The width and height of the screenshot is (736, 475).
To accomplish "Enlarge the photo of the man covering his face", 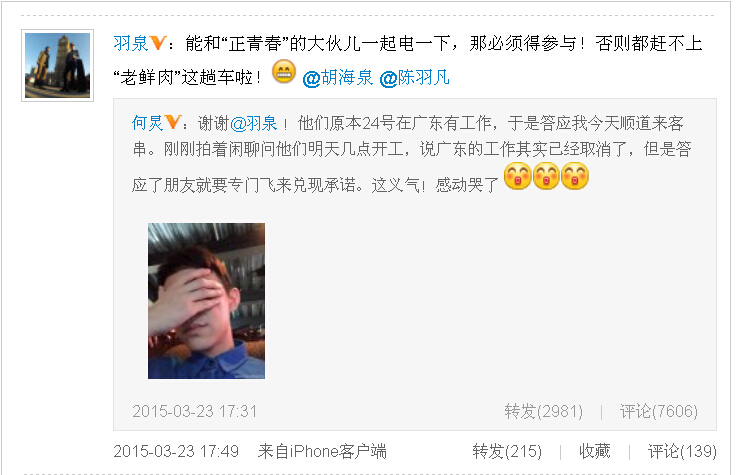I will tap(207, 301).
